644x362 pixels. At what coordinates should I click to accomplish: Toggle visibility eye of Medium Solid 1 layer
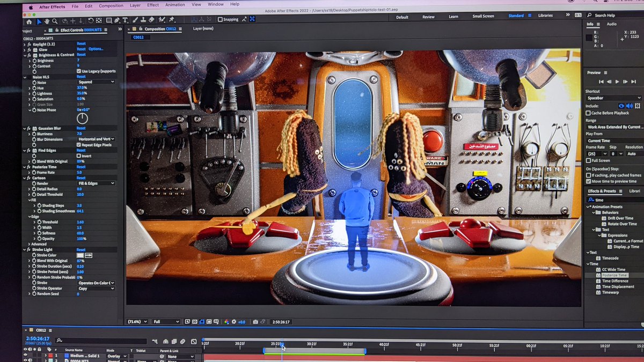tap(25, 356)
